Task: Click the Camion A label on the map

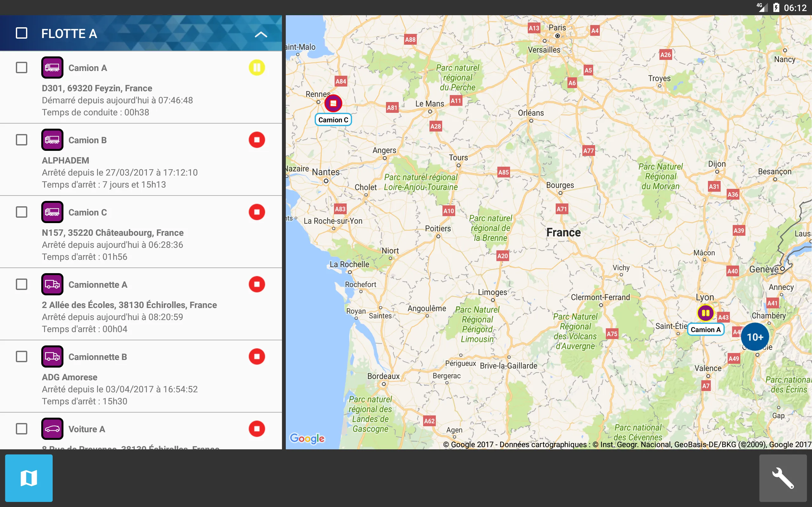Action: tap(705, 329)
